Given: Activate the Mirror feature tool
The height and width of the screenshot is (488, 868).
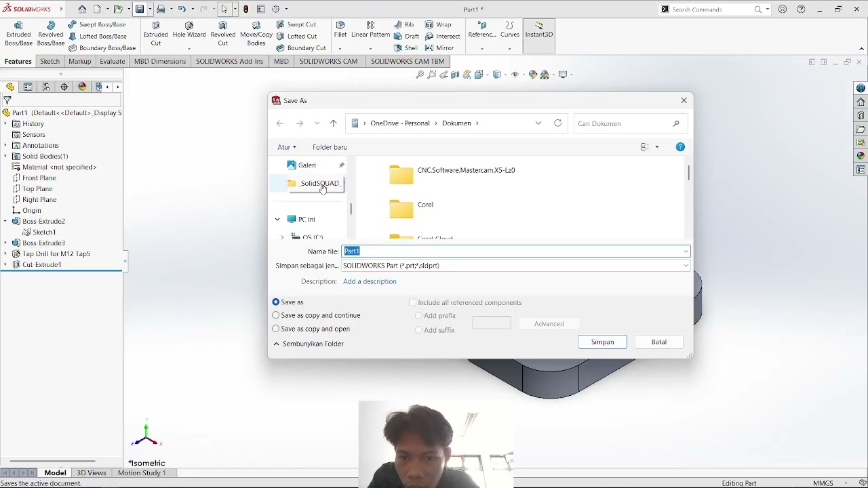Looking at the screenshot, I should point(439,48).
